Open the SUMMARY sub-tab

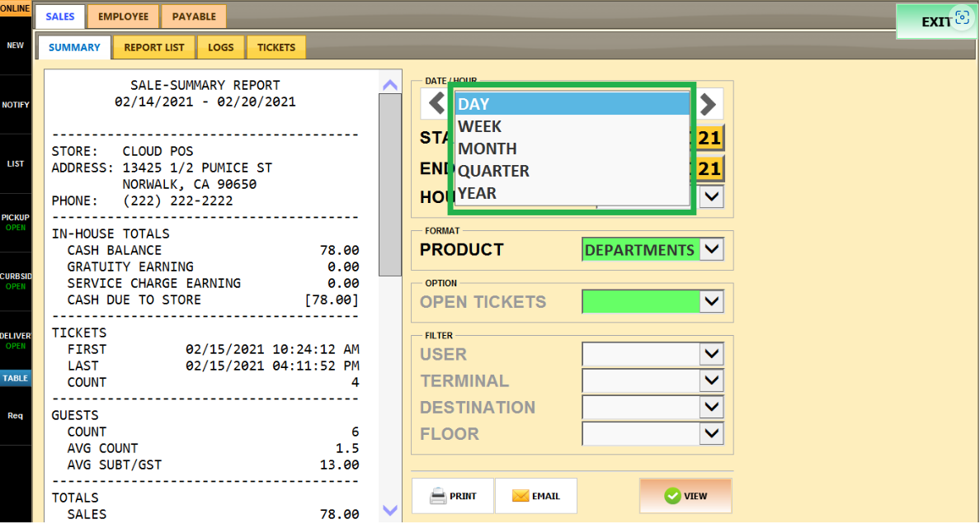click(x=74, y=48)
